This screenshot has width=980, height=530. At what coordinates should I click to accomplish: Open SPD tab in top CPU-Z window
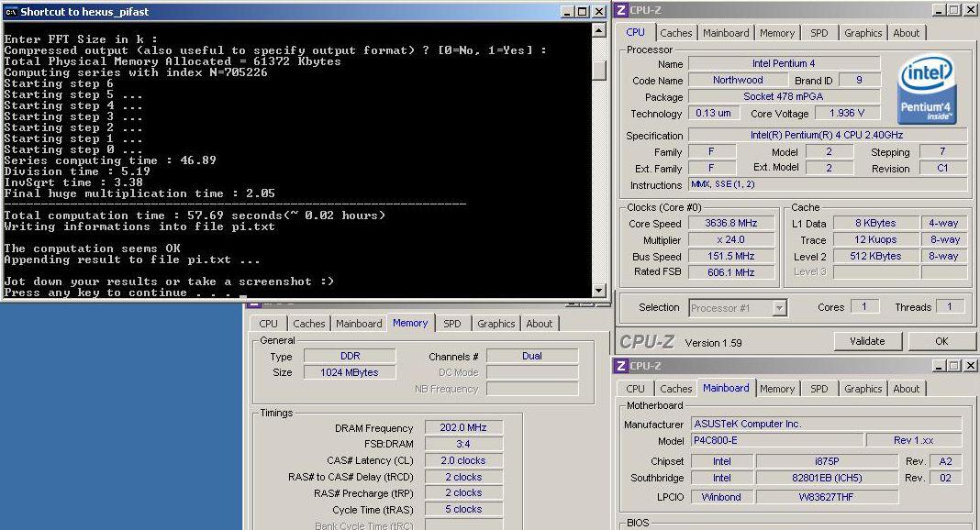pos(819,33)
